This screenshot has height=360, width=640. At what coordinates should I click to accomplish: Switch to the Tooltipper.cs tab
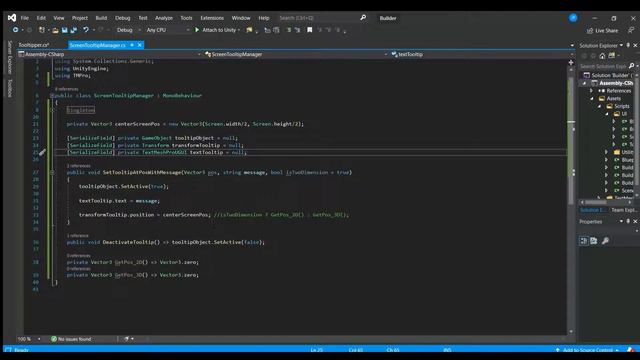point(34,45)
